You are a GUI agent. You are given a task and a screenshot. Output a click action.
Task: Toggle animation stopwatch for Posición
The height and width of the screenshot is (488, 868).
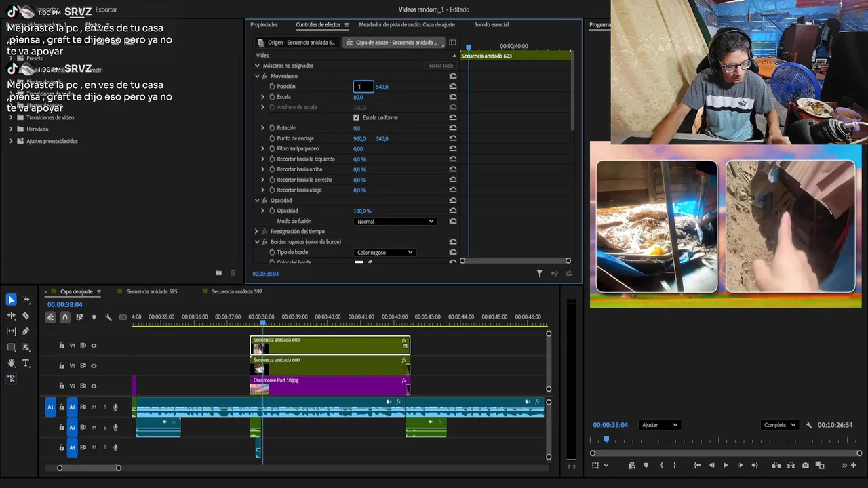pyautogui.click(x=272, y=87)
